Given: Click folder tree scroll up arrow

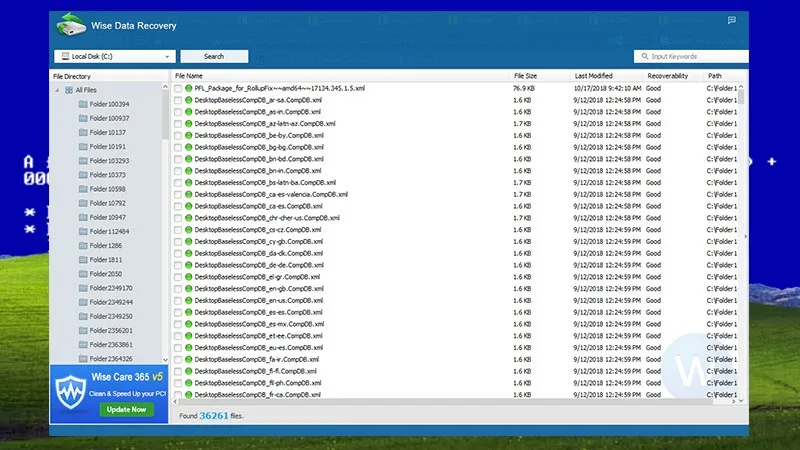Looking at the screenshot, I should click(165, 87).
